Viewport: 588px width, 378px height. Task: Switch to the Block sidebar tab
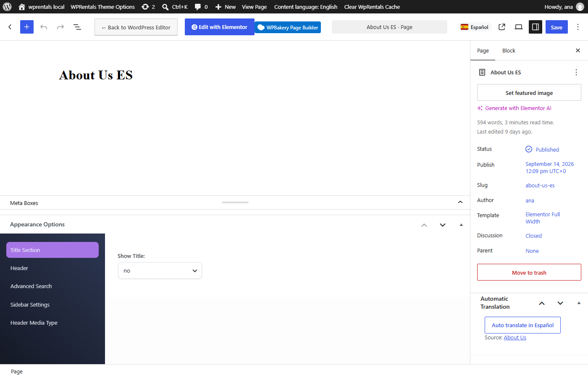pyautogui.click(x=509, y=50)
